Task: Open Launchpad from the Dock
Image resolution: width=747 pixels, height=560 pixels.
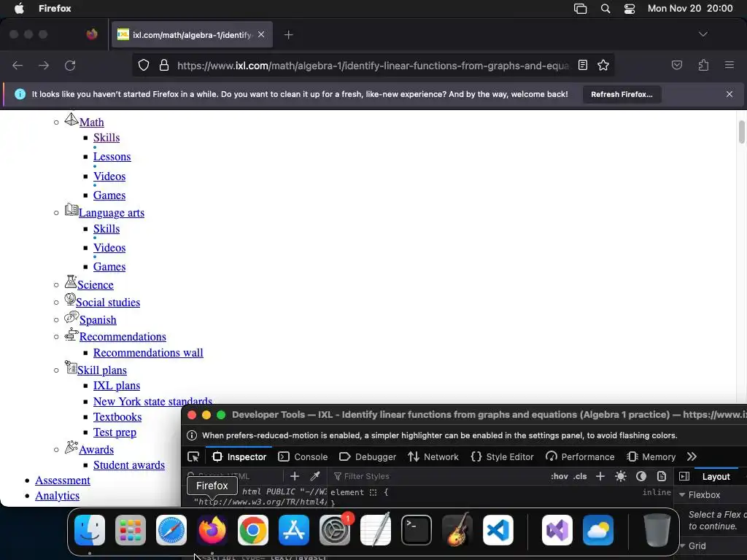Action: [x=131, y=530]
